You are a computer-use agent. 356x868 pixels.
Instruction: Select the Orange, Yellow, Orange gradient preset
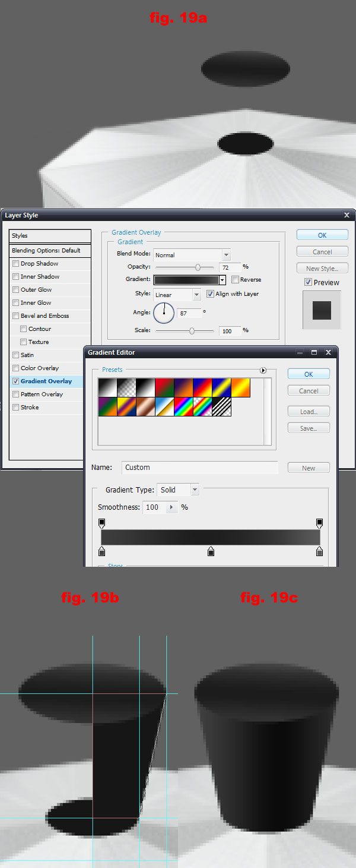click(x=240, y=388)
